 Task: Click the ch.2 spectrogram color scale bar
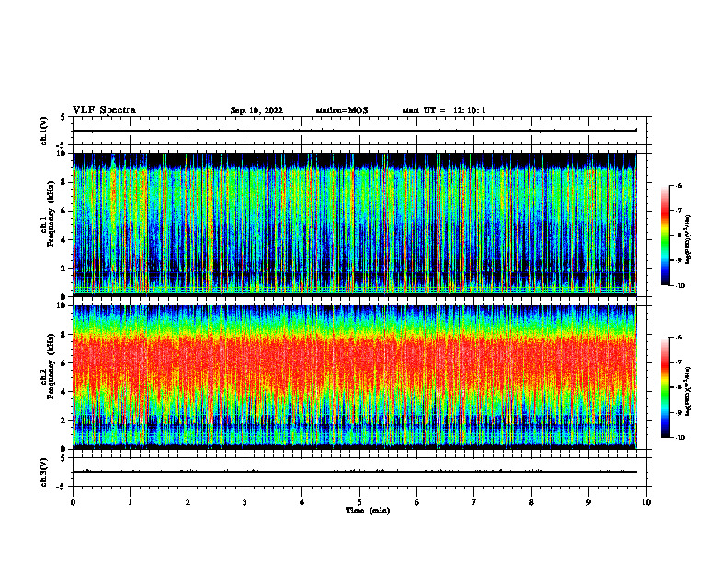point(665,387)
